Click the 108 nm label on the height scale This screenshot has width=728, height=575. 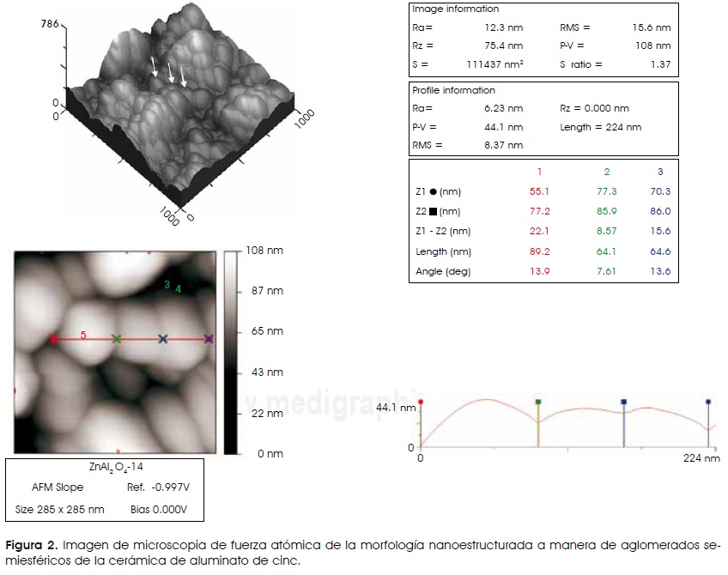click(x=265, y=251)
